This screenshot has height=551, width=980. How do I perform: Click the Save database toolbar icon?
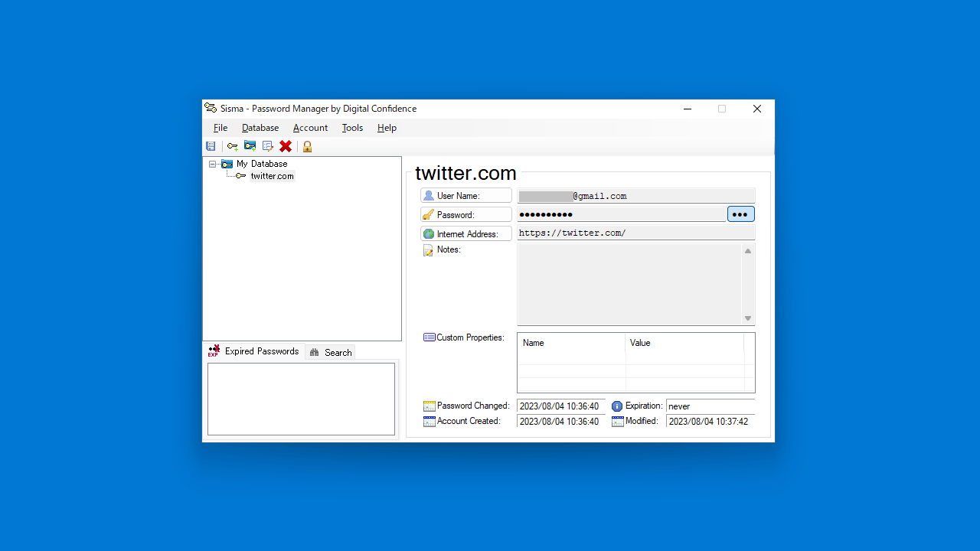211,146
